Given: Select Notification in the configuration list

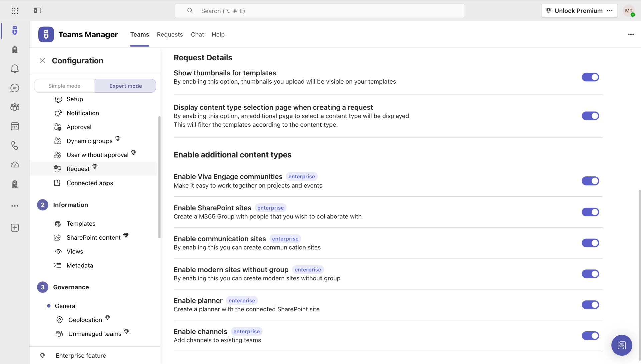Looking at the screenshot, I should pos(94,113).
